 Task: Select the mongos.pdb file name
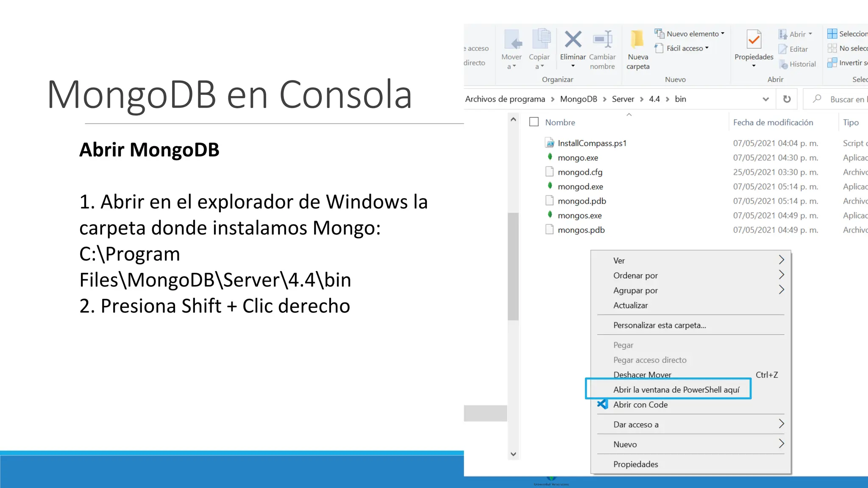click(581, 230)
